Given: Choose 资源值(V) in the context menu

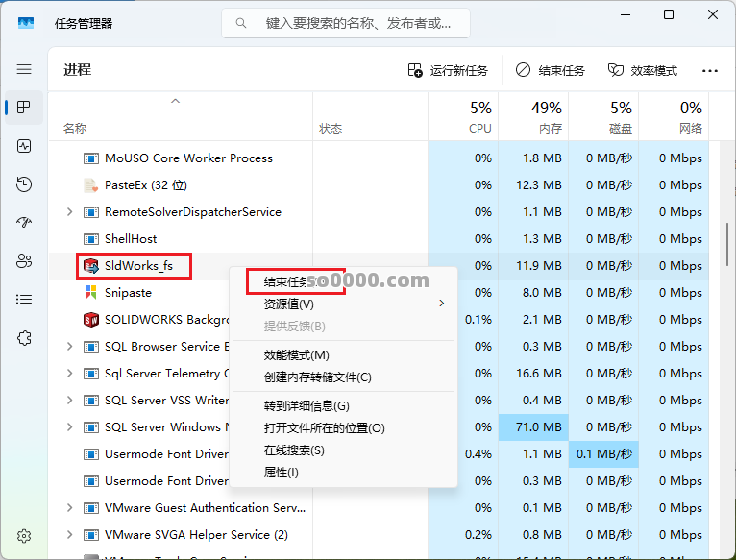Looking at the screenshot, I should click(x=343, y=304).
